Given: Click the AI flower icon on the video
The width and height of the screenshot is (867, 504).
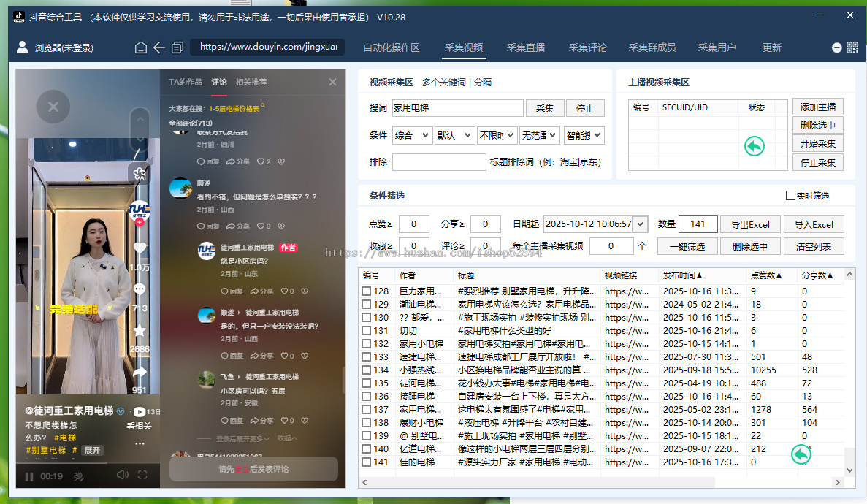Looking at the screenshot, I should tap(140, 174).
